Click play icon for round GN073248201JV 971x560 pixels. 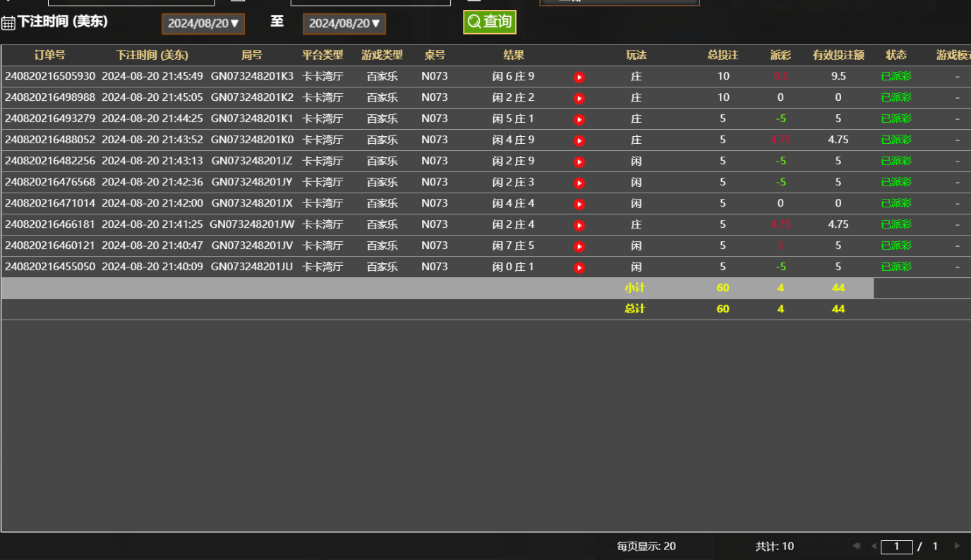click(579, 246)
